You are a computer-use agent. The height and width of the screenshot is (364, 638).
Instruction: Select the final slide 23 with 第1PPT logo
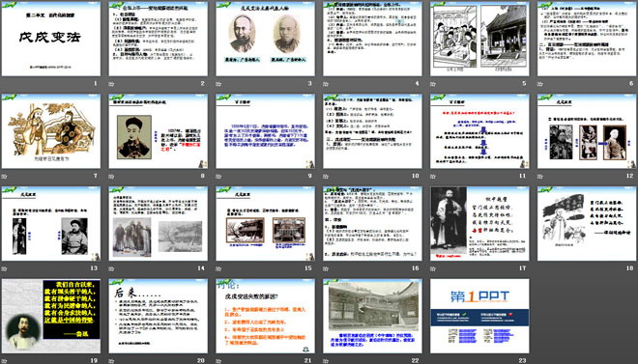pos(479,316)
